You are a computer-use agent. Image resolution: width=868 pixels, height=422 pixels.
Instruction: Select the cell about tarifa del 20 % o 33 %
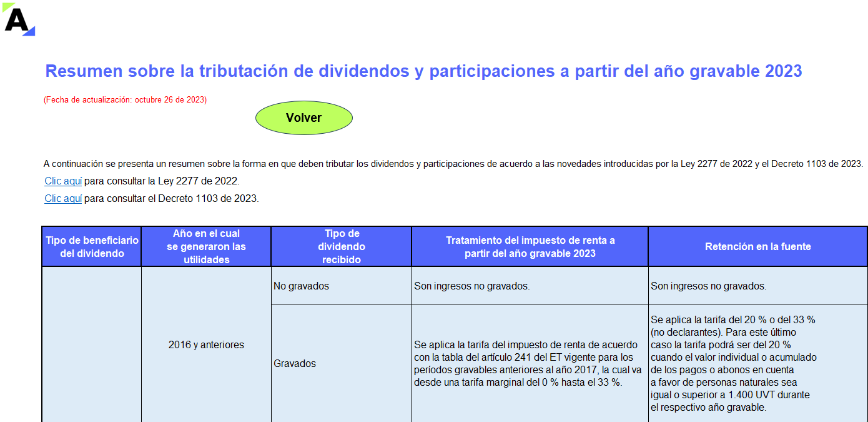(758, 363)
